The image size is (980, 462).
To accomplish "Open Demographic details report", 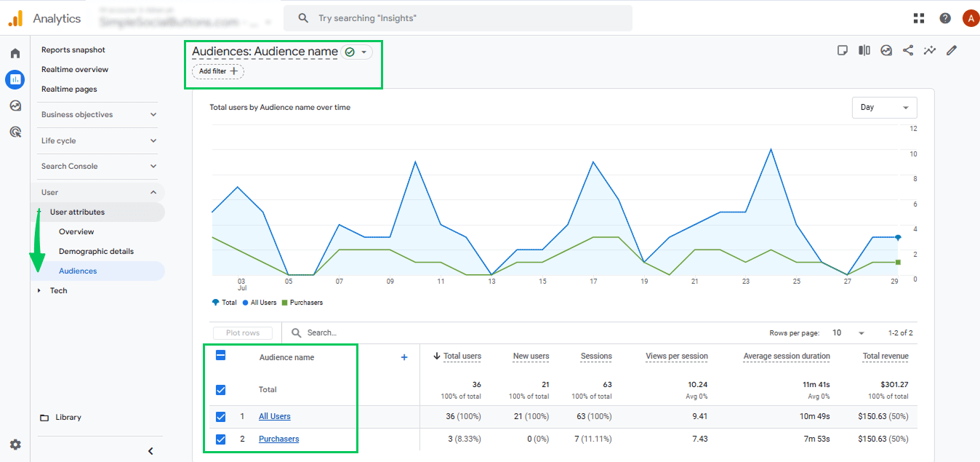I will click(96, 252).
